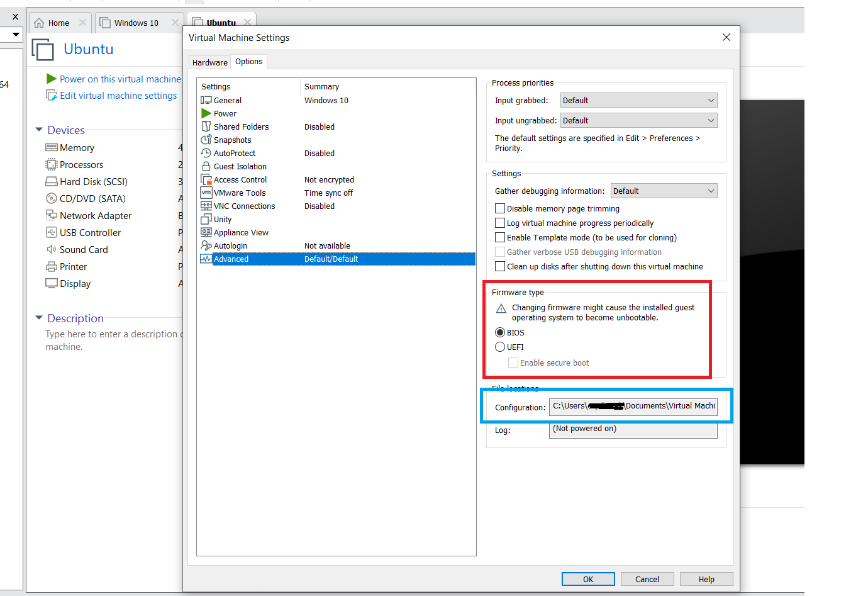Check Log virtual machine progress periodically
The width and height of the screenshot is (868, 596).
[500, 223]
